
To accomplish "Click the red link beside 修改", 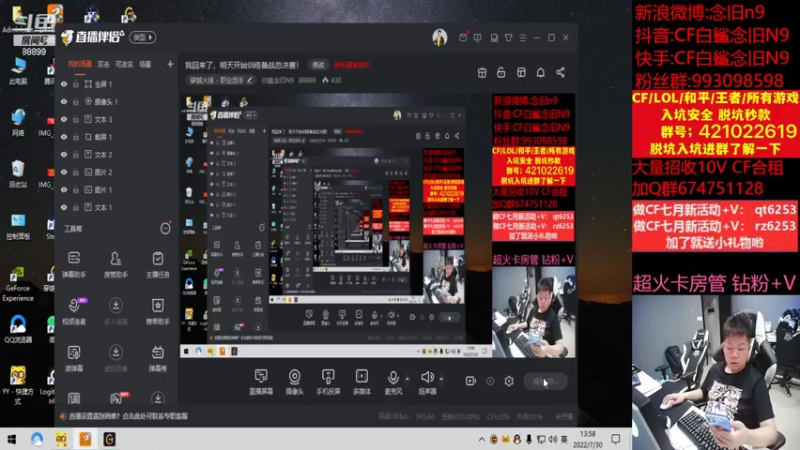I will click(x=352, y=65).
